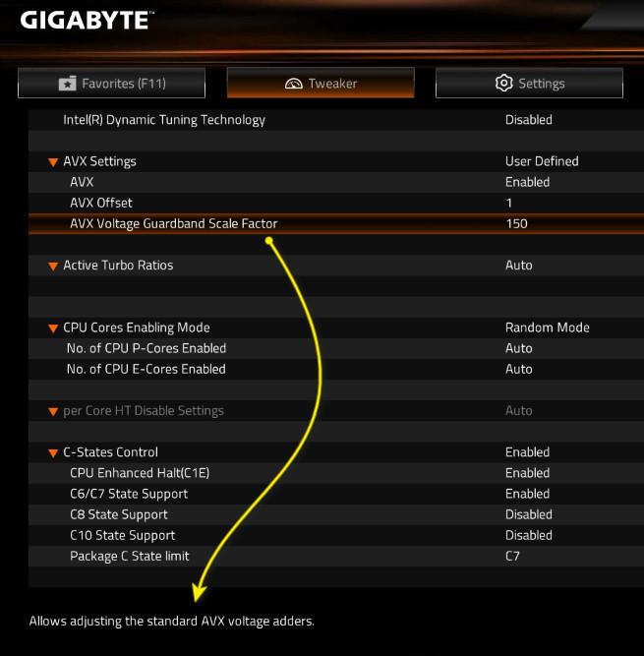644x656 pixels.
Task: Click per Core HT Disable Settings arrow
Action: point(53,411)
